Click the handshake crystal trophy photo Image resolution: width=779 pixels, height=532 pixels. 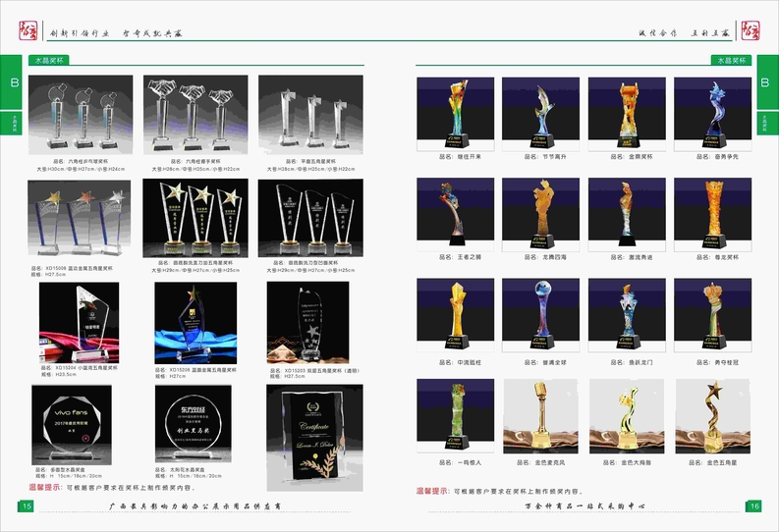(x=192, y=114)
